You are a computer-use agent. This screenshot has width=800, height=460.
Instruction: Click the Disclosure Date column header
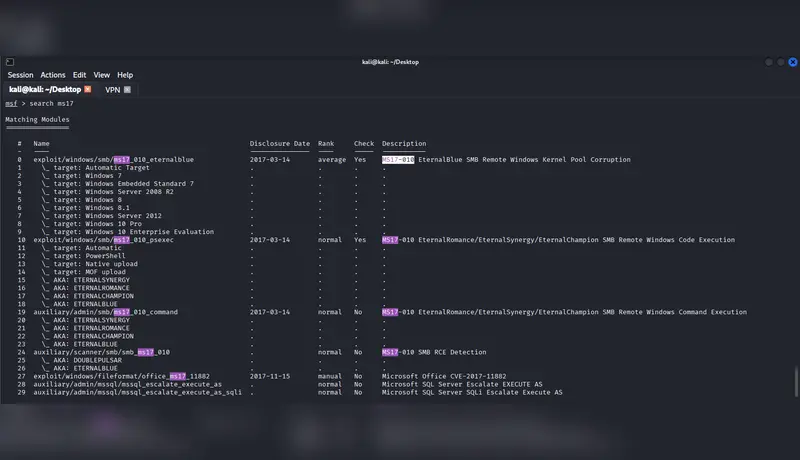tap(280, 144)
